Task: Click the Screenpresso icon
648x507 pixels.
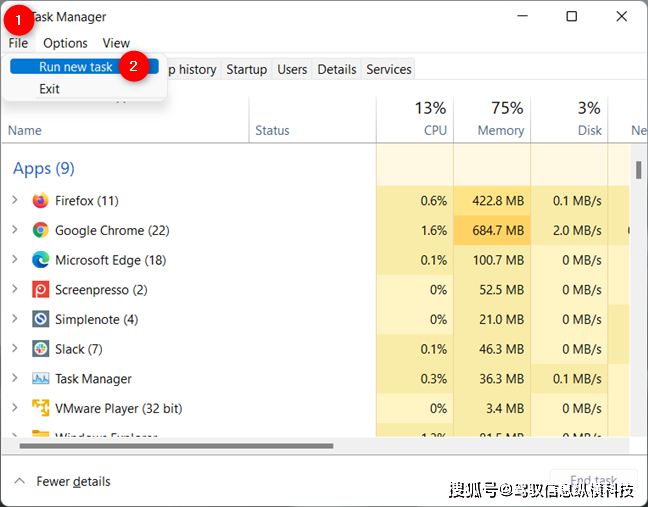Action: coord(40,290)
